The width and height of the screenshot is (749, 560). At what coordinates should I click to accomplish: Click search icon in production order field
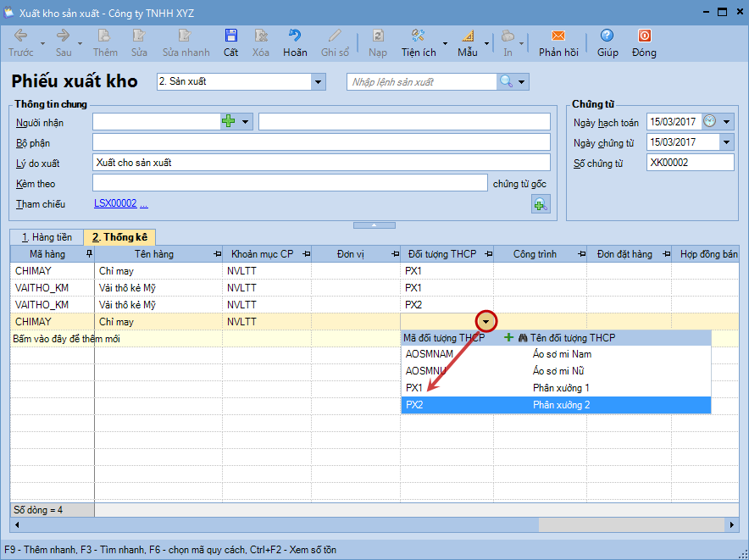506,81
